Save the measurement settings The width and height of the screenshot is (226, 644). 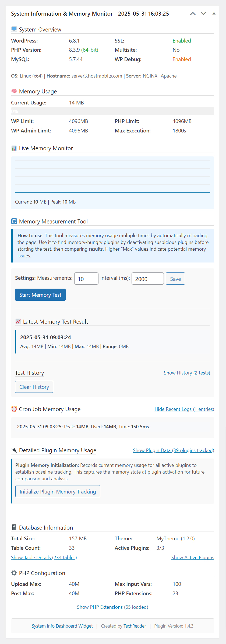point(175,279)
